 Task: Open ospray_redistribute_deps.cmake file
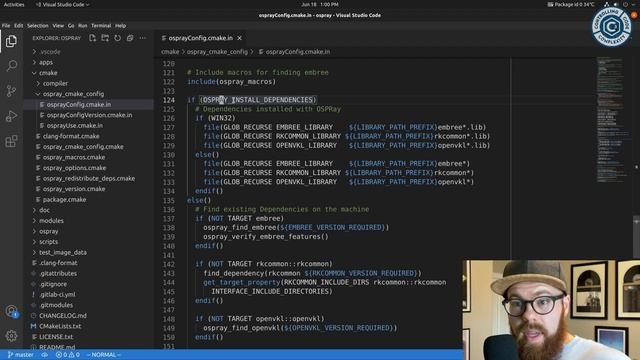pyautogui.click(x=89, y=178)
